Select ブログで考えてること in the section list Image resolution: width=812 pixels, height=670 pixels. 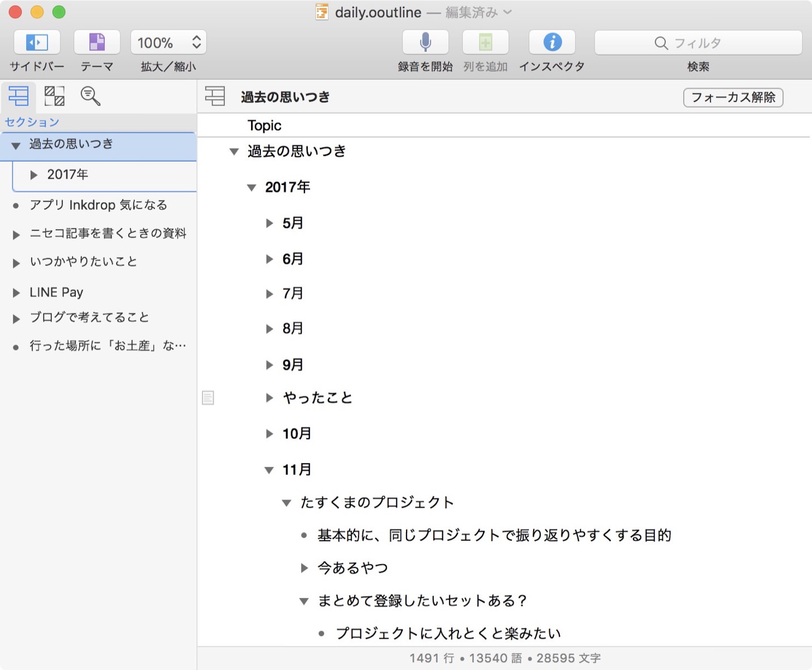pos(89,317)
